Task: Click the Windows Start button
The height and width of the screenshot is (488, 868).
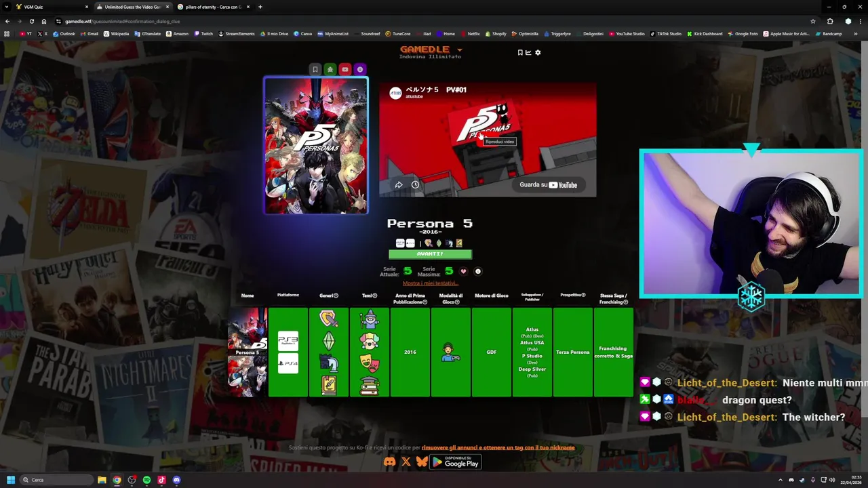Action: point(10,480)
